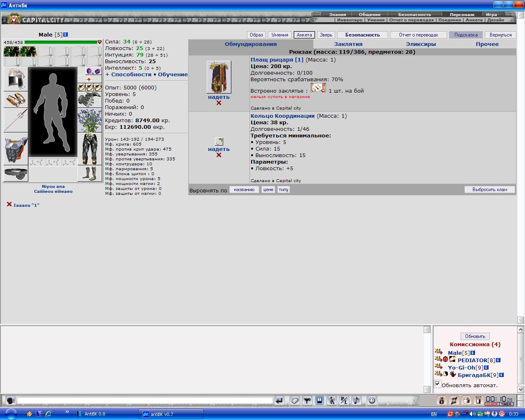Click PEDIATOR in the player list

472,360
